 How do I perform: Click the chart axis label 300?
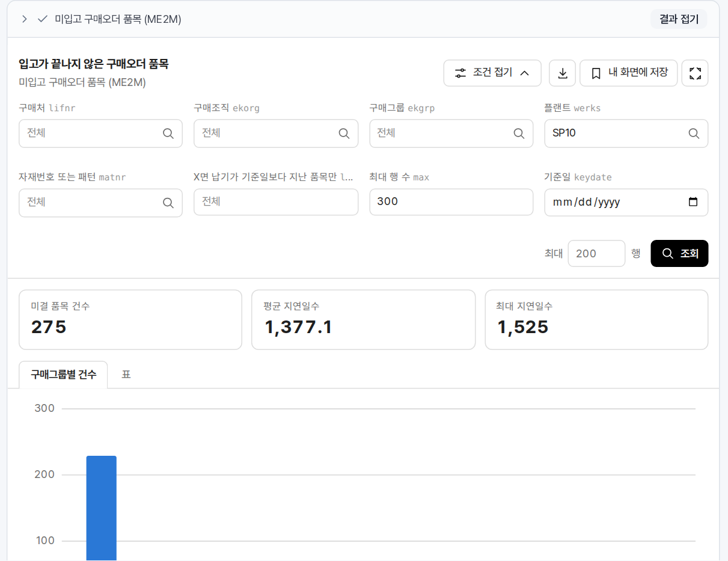tap(44, 408)
